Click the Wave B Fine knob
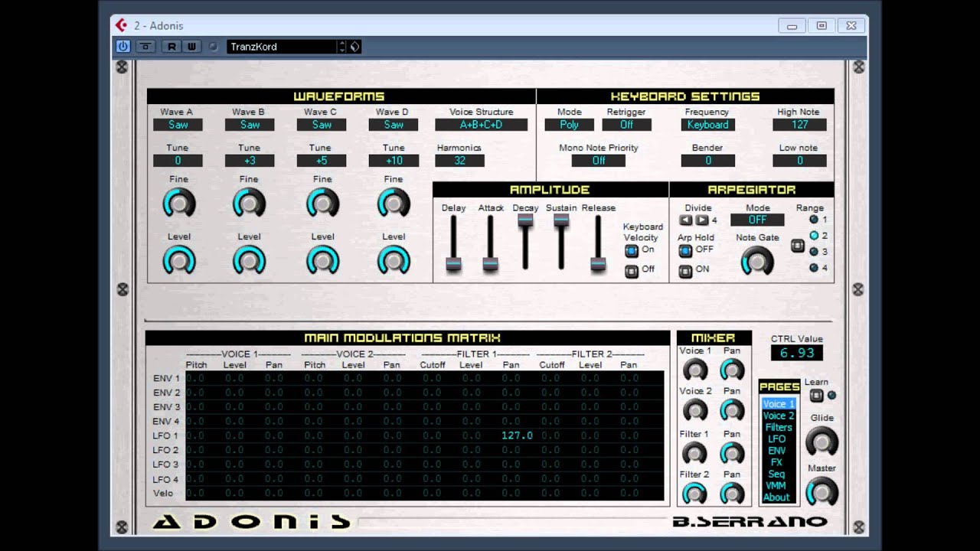This screenshot has width=980, height=551. pos(249,203)
